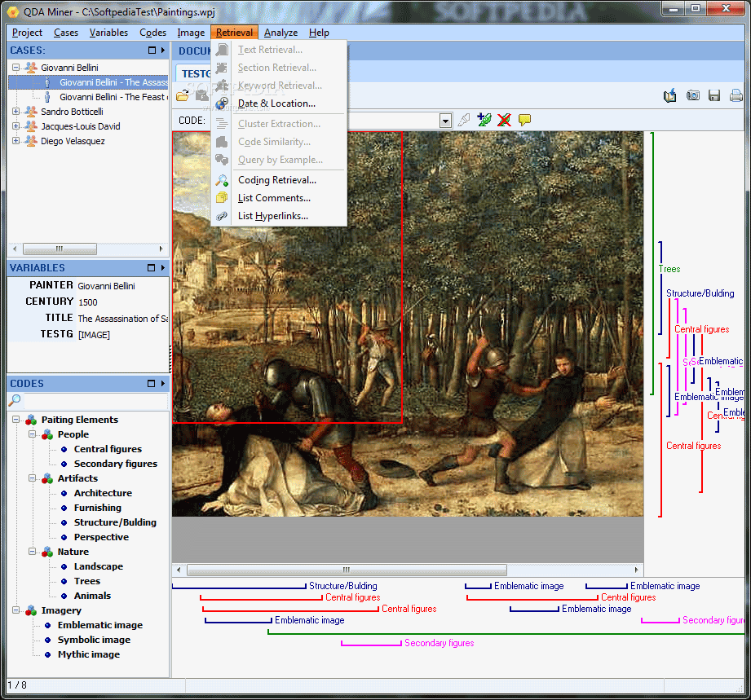Image resolution: width=751 pixels, height=700 pixels.
Task: Click the Secondary figures label below image
Action: 440,643
